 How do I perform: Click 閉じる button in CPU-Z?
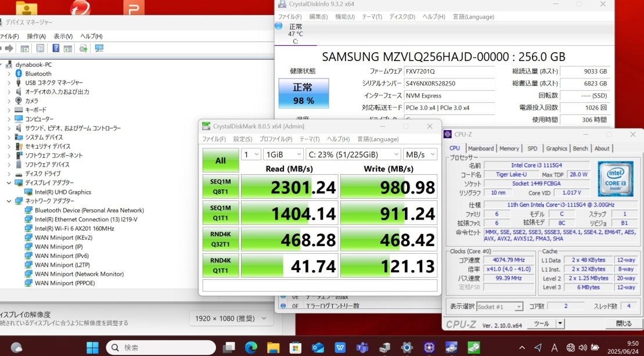[x=624, y=323]
